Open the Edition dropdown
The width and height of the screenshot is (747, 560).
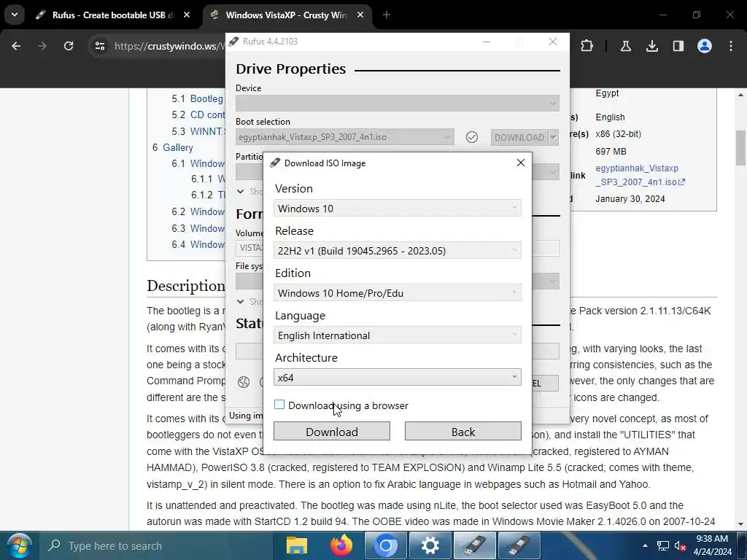398,293
